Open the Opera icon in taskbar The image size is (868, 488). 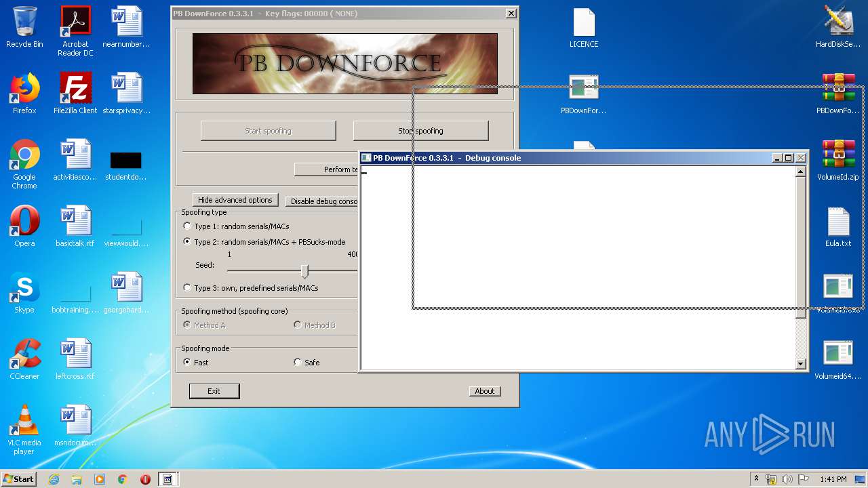(145, 479)
